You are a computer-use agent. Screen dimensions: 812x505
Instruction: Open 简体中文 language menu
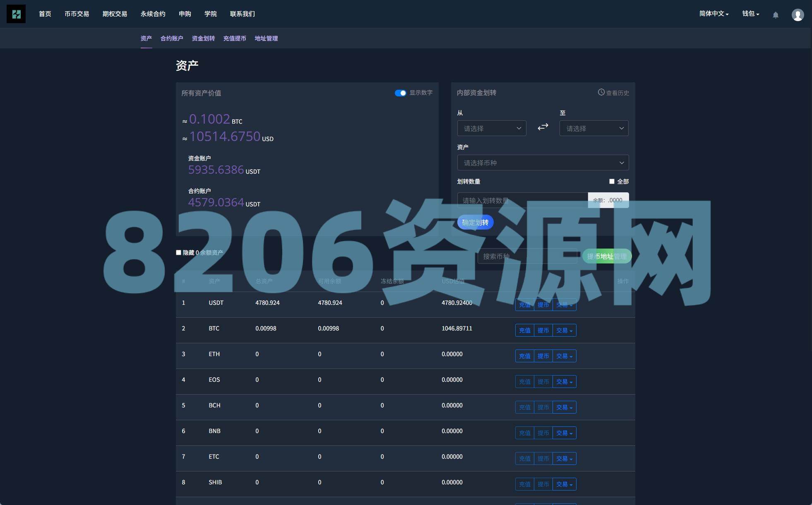pos(714,14)
